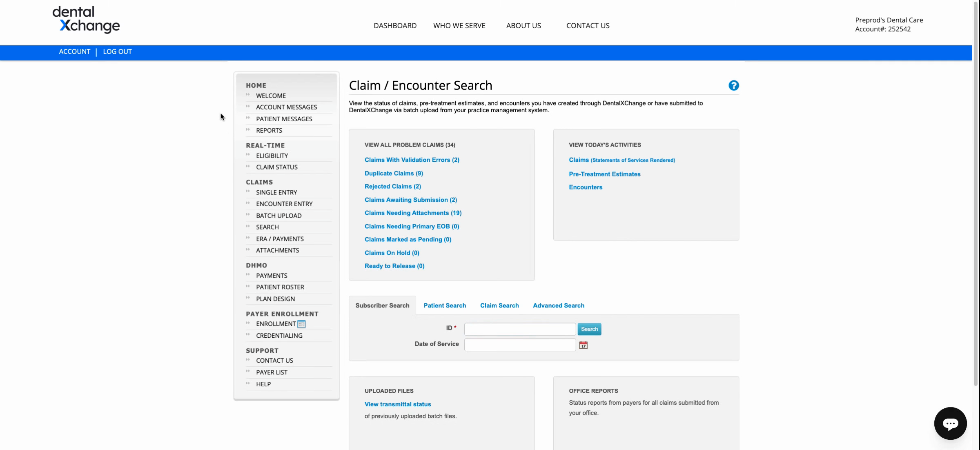Open Attachments in the sidebar
The width and height of the screenshot is (980, 450).
click(x=277, y=250)
